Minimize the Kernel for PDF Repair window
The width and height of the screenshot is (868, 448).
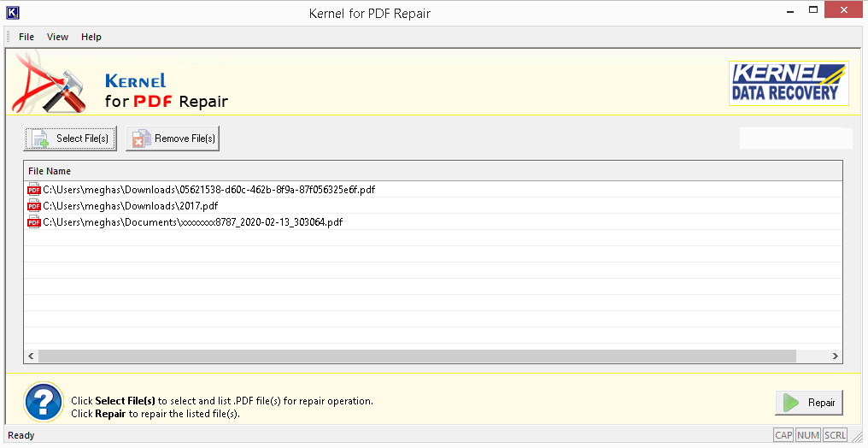pos(789,10)
